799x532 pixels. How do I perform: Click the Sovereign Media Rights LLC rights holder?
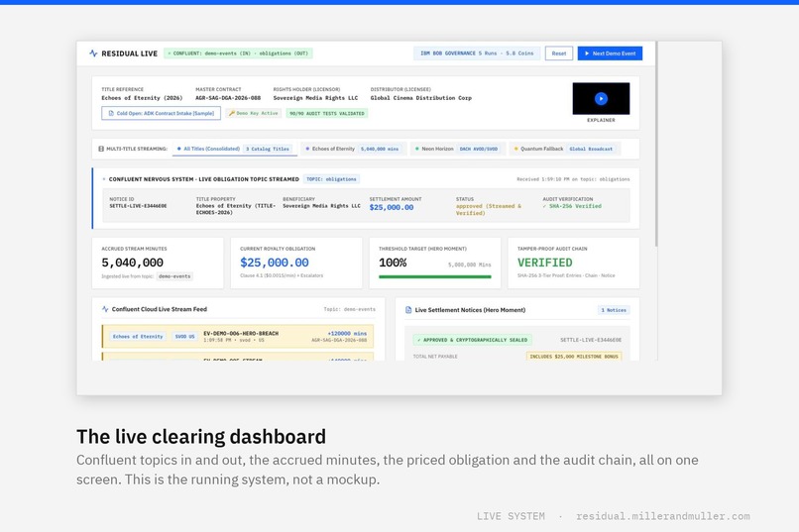tap(315, 98)
